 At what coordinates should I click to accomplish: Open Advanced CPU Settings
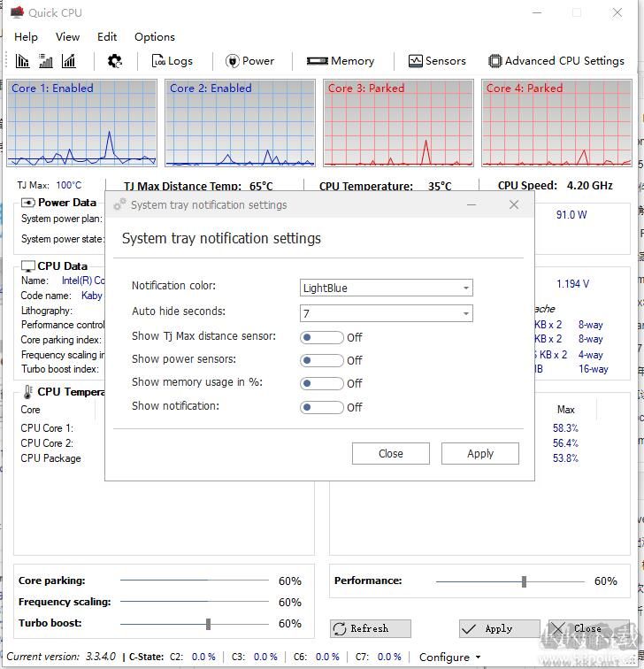pos(556,61)
